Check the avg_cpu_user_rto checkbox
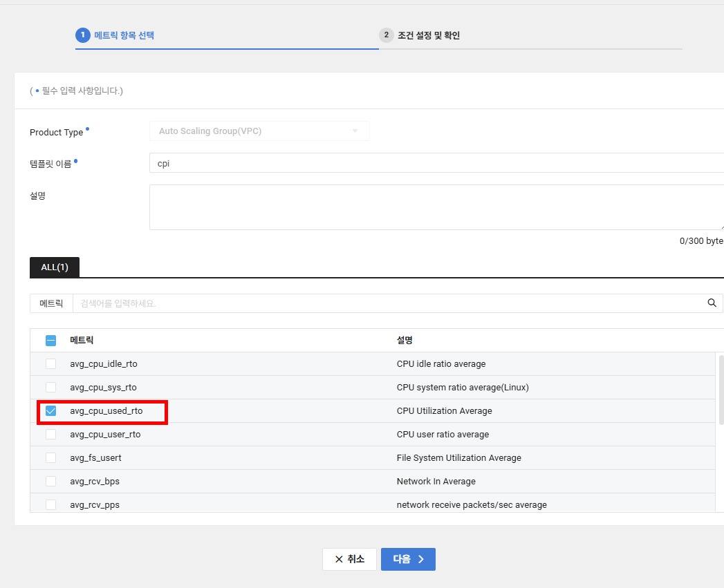Image resolution: width=724 pixels, height=588 pixels. [x=50, y=435]
